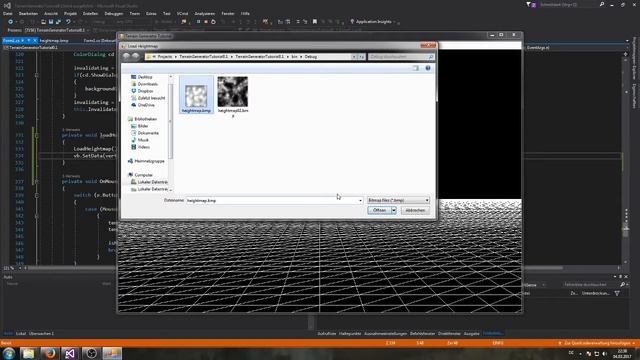The width and height of the screenshot is (640, 360).
Task: Click the Öffnen button in the dialog
Action: click(x=379, y=210)
